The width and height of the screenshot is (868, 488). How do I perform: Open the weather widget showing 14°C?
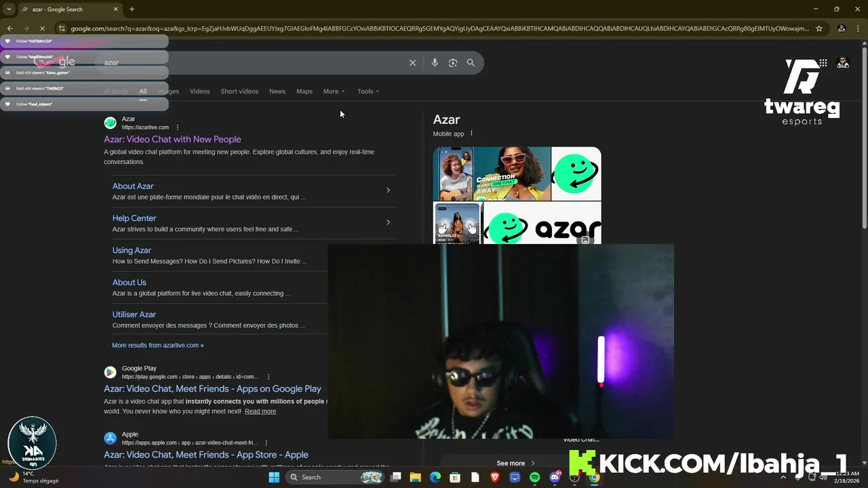[x=33, y=477]
